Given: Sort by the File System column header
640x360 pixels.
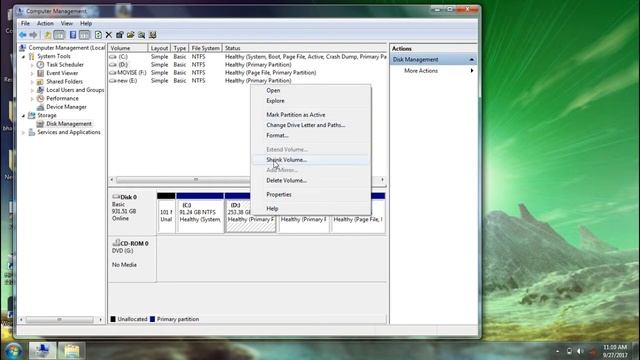Looking at the screenshot, I should point(205,48).
